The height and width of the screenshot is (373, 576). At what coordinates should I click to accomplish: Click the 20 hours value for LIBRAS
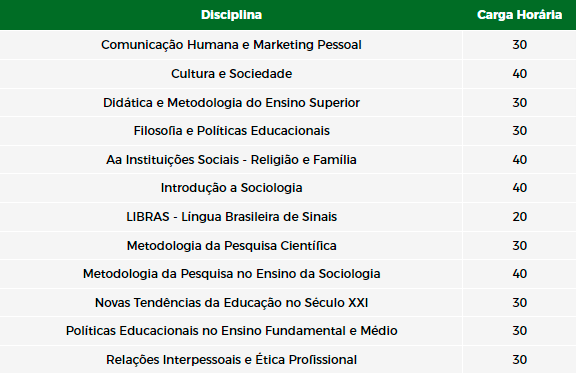[519, 217]
